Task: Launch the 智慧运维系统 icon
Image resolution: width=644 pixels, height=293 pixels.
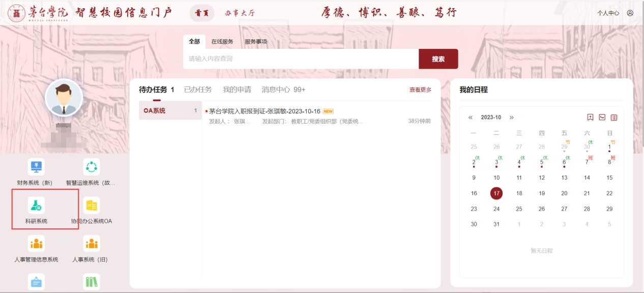Action: 92,167
